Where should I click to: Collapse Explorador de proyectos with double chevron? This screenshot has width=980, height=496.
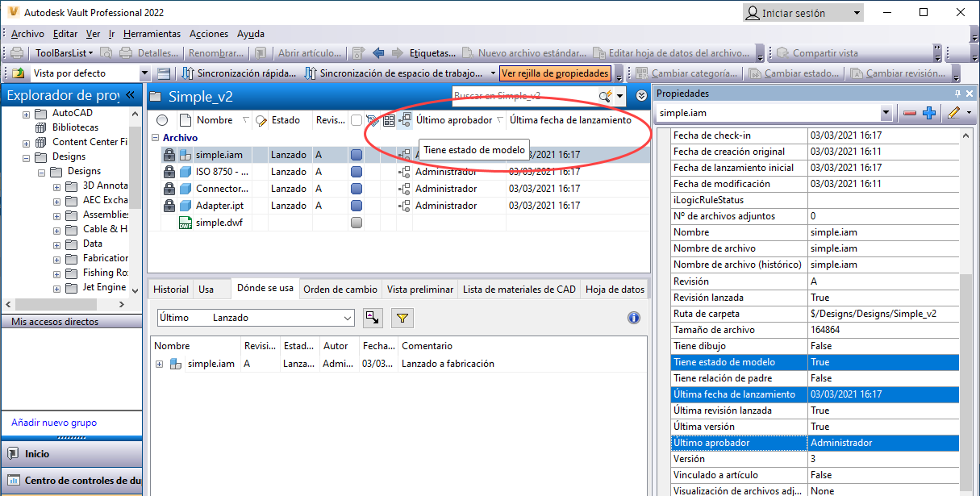[x=130, y=95]
